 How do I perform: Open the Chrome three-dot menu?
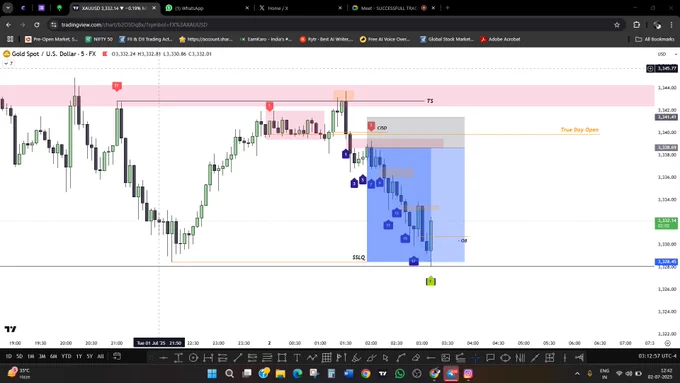tap(672, 25)
